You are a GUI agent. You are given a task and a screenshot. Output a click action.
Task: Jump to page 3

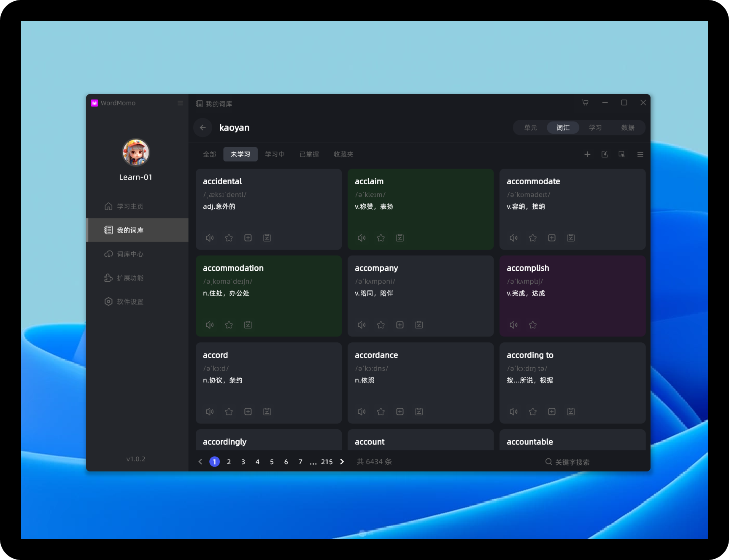point(243,462)
